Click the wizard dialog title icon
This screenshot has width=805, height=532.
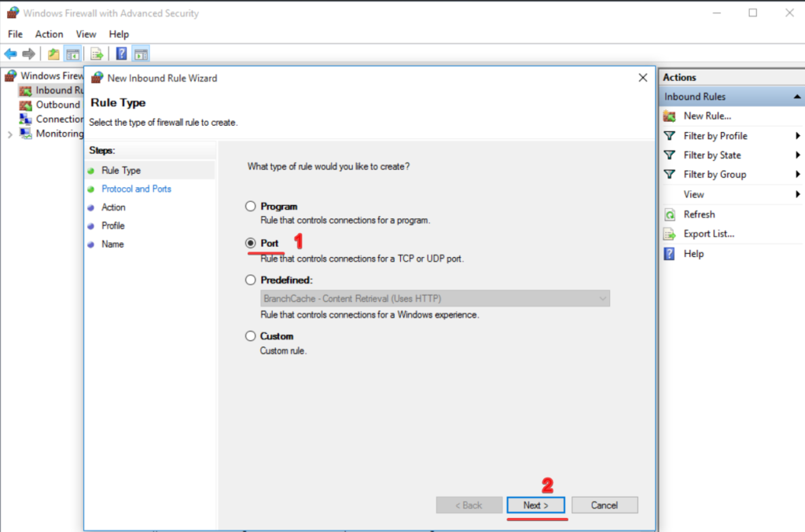(97, 78)
